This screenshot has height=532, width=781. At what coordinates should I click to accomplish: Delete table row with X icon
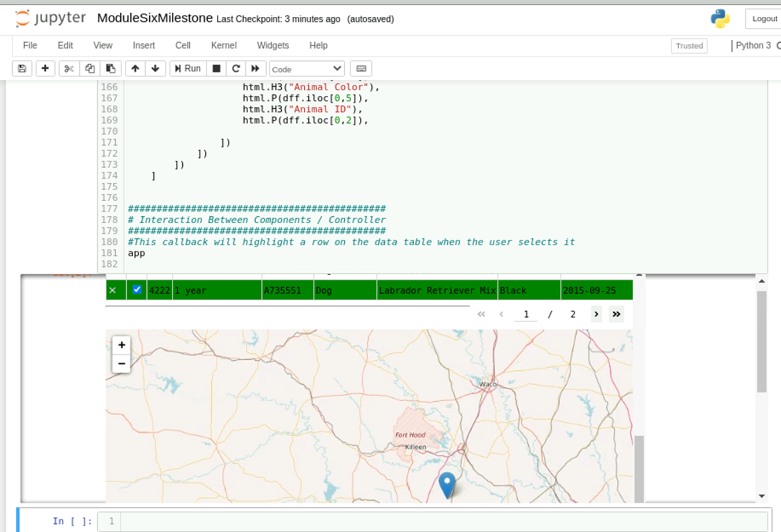point(113,290)
